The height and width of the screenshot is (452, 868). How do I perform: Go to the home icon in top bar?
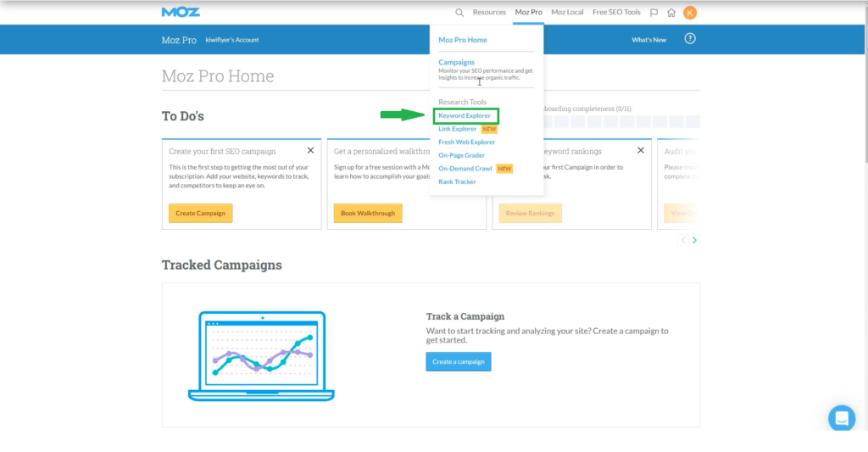tap(671, 12)
